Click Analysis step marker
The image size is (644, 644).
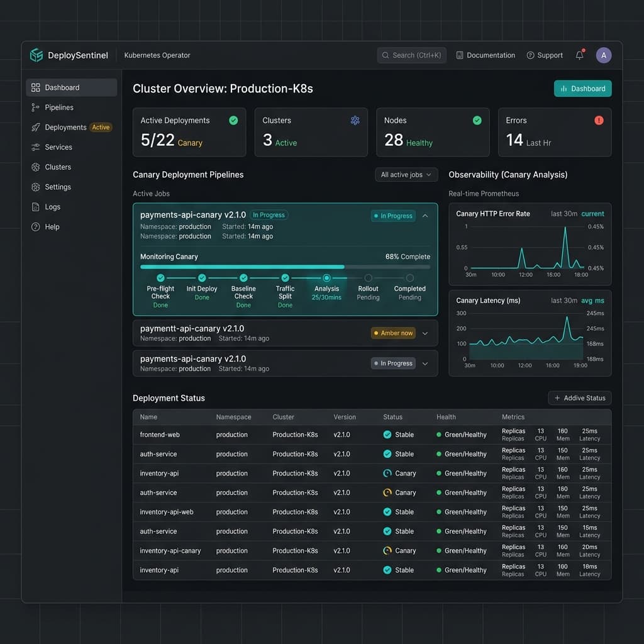(x=326, y=278)
